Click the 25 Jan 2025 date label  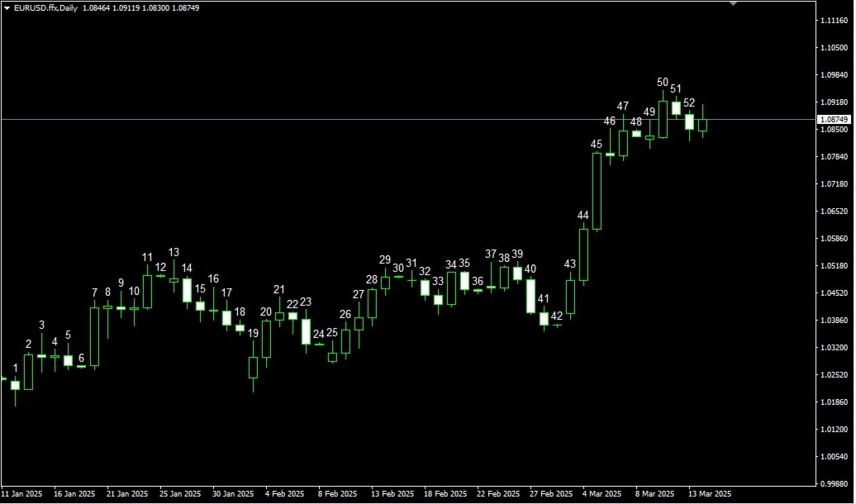point(180,494)
